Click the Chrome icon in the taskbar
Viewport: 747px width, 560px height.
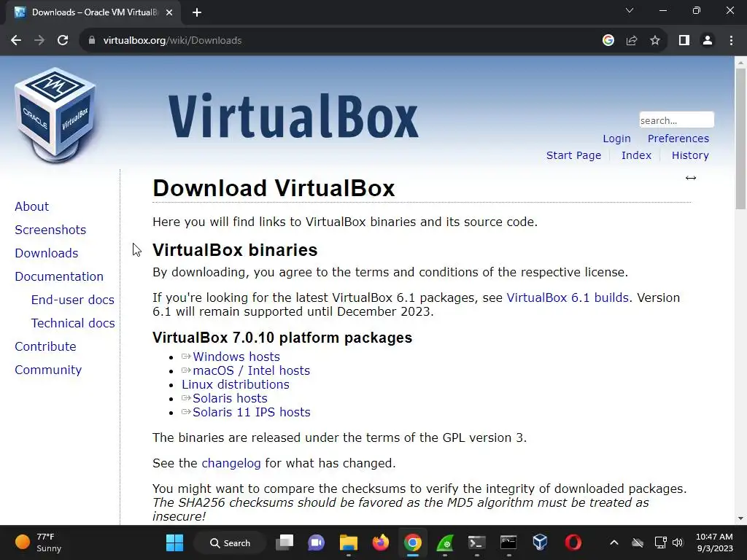point(413,542)
